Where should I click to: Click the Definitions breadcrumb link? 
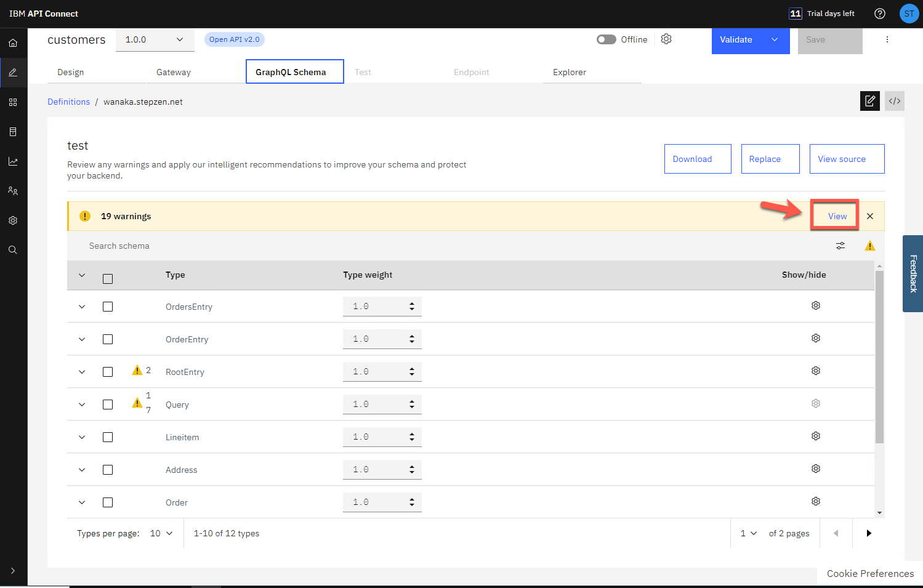68,102
